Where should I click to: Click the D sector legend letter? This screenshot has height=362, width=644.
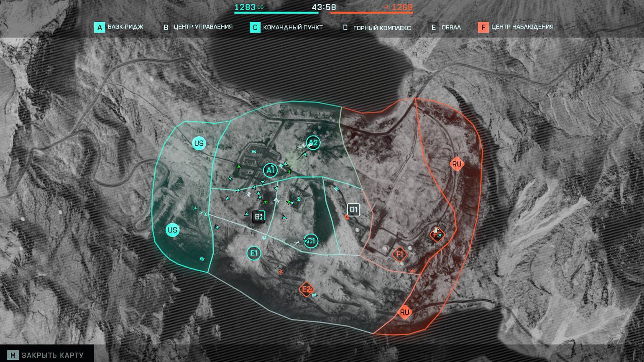point(345,28)
